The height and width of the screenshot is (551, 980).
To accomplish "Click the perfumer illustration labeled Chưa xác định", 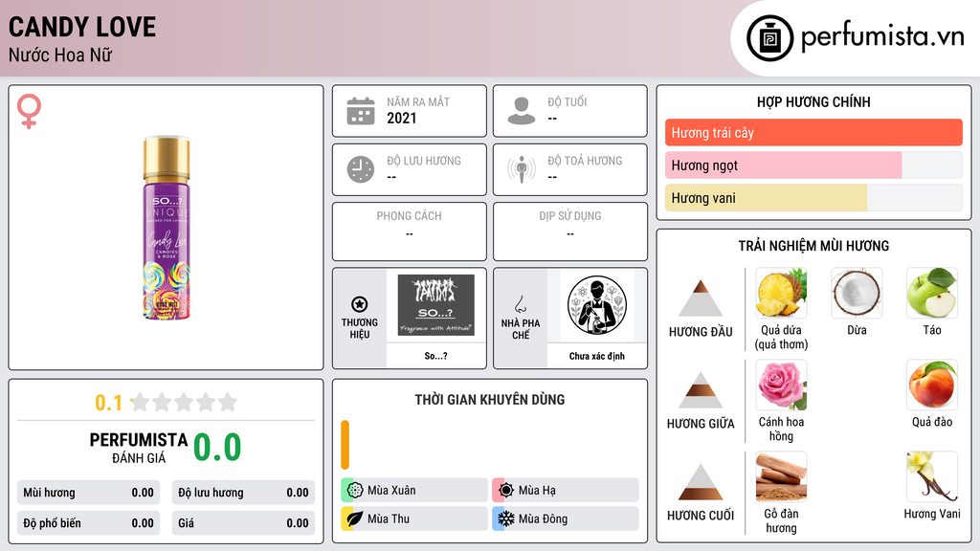I will tap(597, 305).
